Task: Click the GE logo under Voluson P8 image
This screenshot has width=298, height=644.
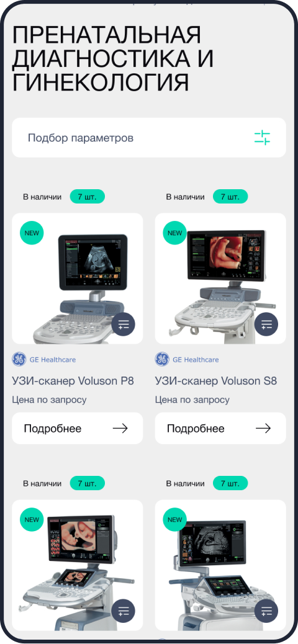Action: [x=19, y=359]
